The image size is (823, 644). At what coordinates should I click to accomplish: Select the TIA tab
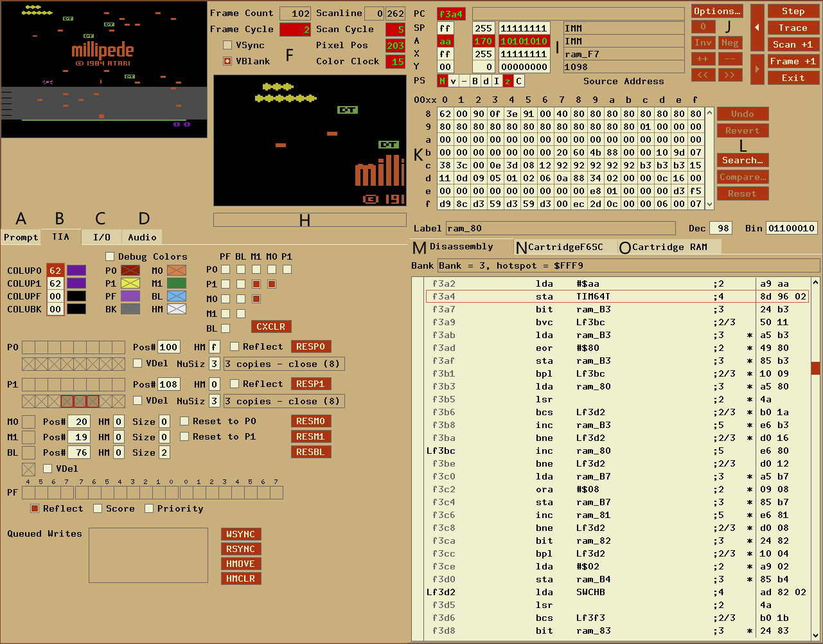[x=61, y=237]
